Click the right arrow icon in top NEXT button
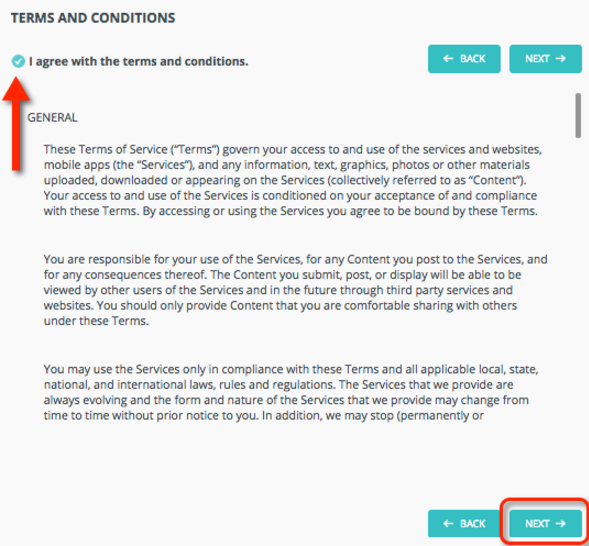Image resolution: width=589 pixels, height=546 pixels. [x=561, y=59]
